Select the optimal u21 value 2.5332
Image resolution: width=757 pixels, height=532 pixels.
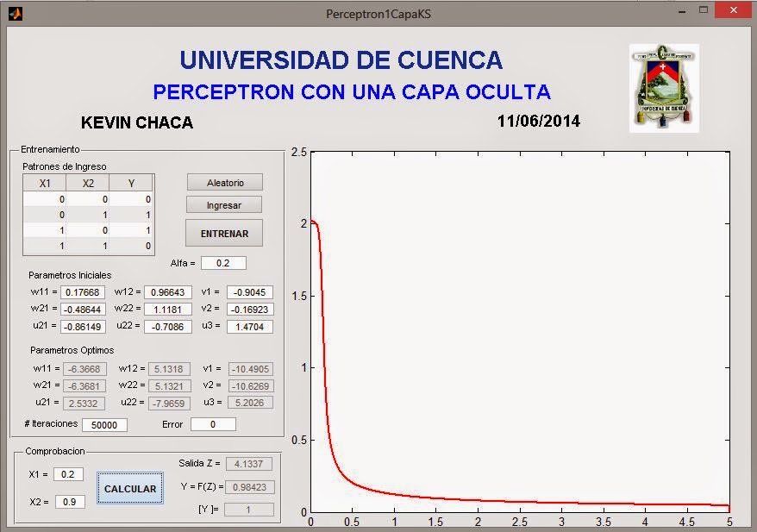[84, 404]
